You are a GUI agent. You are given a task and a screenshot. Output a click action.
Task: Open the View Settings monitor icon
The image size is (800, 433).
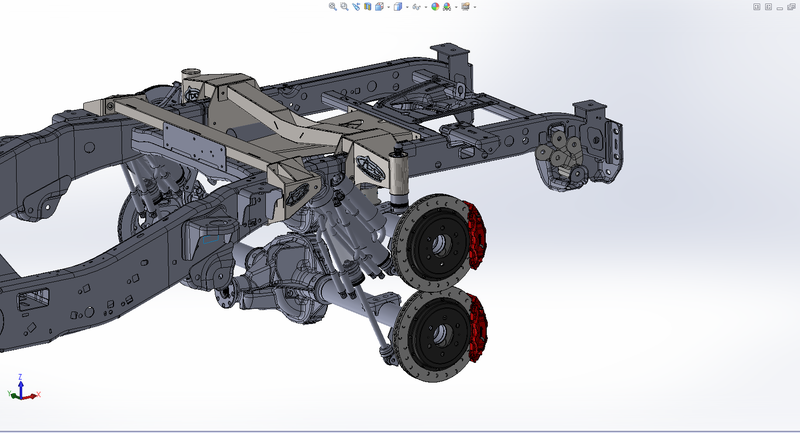[x=465, y=7]
